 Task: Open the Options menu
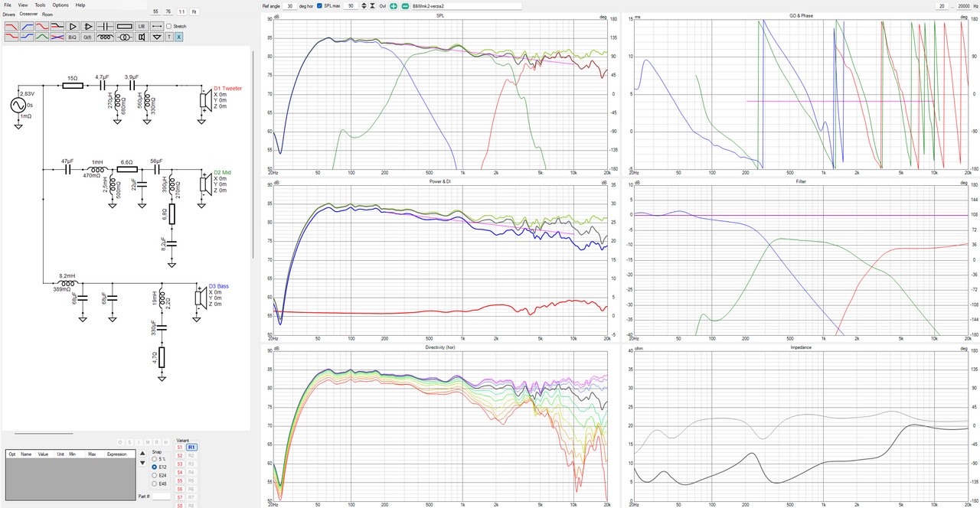coord(60,5)
